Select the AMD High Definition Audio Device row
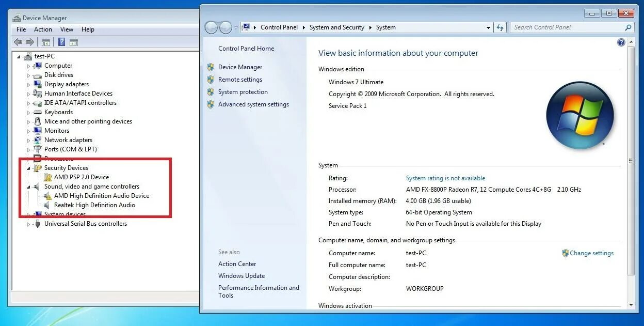644x326 pixels. click(x=102, y=196)
